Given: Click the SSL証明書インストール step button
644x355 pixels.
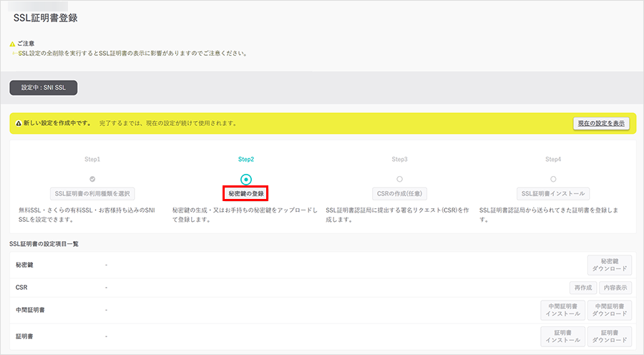Looking at the screenshot, I should click(553, 193).
